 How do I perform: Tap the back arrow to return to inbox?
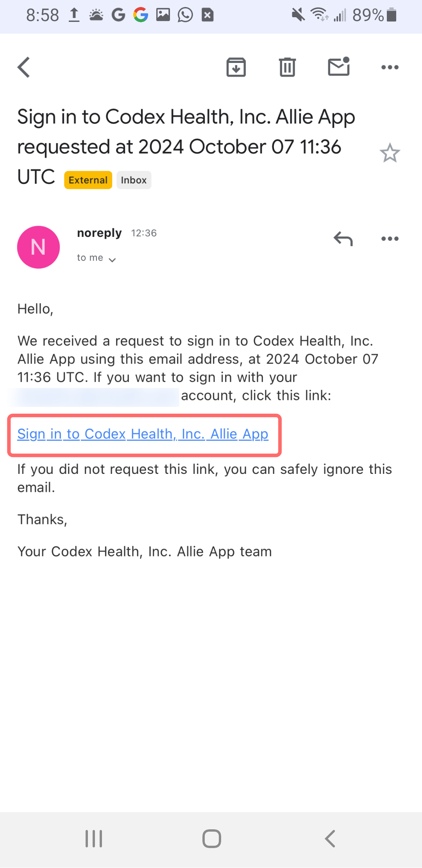coord(24,67)
